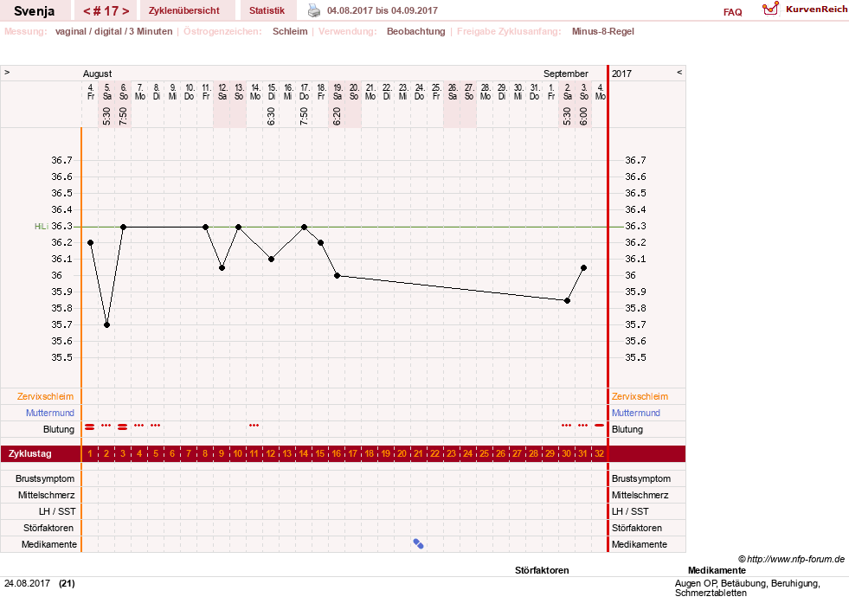
Task: Click the Zervixschleim label on the left
Action: click(x=45, y=396)
